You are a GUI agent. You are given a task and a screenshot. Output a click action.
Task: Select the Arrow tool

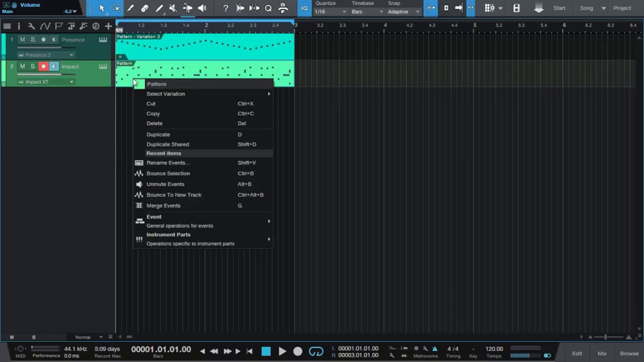click(102, 8)
